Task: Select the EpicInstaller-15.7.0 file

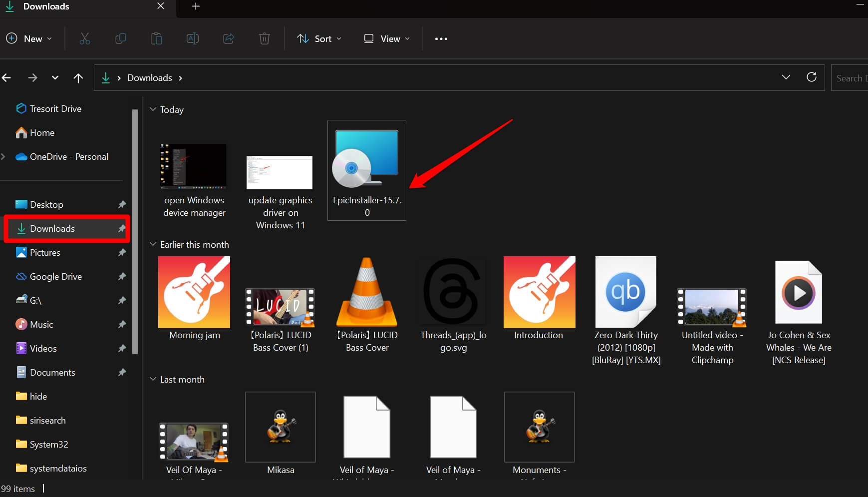Action: [x=367, y=170]
